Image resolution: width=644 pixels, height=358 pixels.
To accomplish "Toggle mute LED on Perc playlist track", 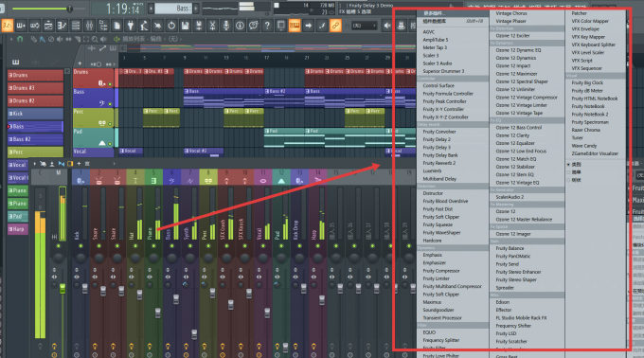I will click(x=110, y=123).
